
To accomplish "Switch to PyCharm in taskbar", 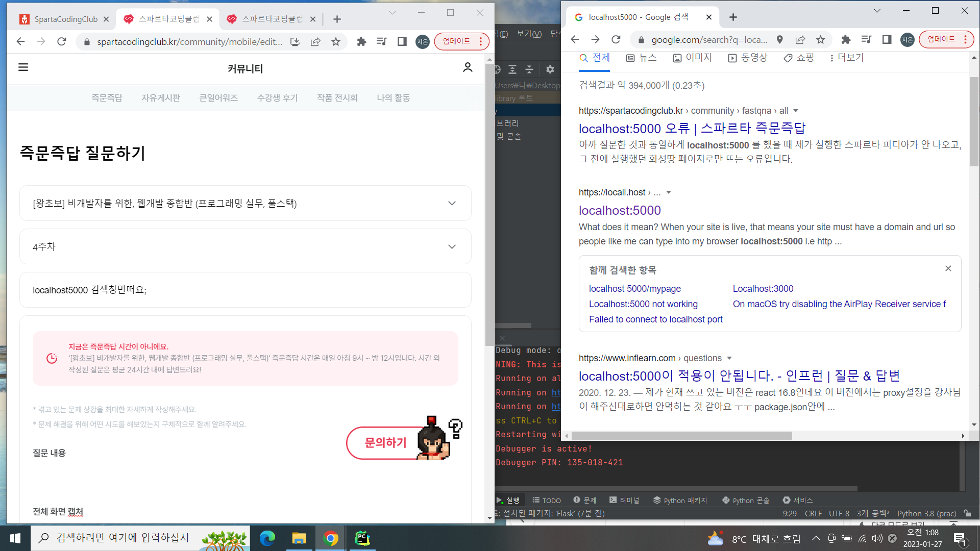I will click(362, 538).
